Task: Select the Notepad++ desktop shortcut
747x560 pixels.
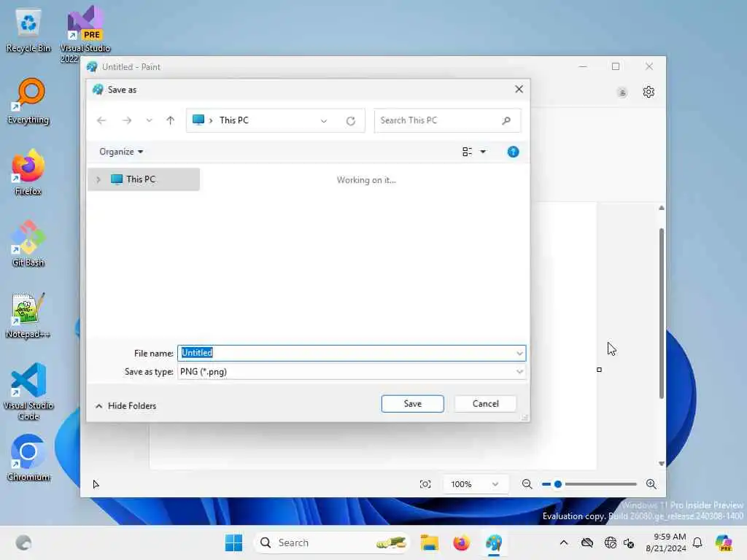Action: pos(28,315)
